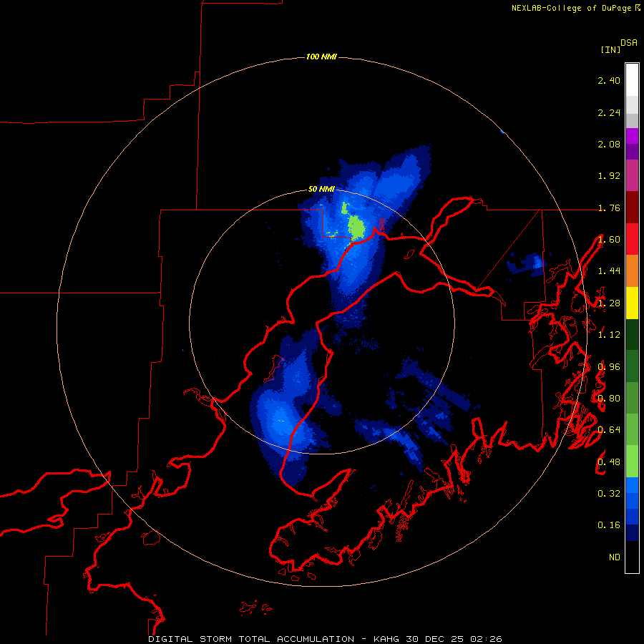
Task: Click the 30 DEC 25 date stamp
Action: [x=435, y=639]
